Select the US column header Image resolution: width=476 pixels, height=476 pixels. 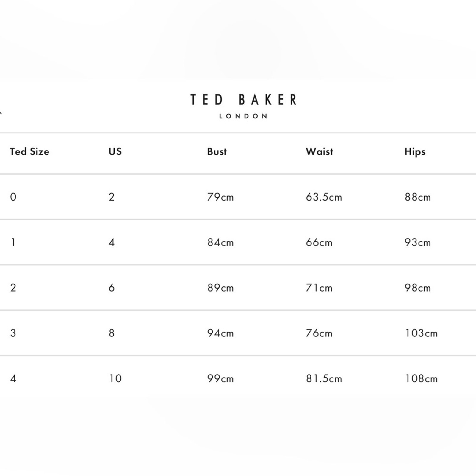(x=115, y=152)
